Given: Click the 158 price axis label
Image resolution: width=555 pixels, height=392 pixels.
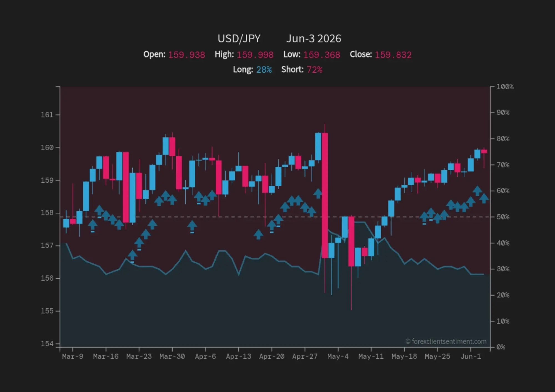Looking at the screenshot, I should click(47, 213).
